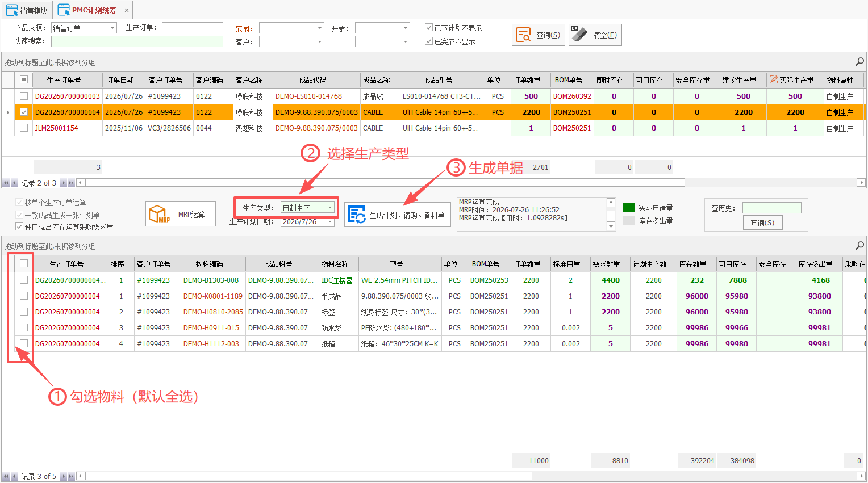Click the 生成计划、请购、备料单 icon
The height and width of the screenshot is (483, 868).
coord(357,215)
